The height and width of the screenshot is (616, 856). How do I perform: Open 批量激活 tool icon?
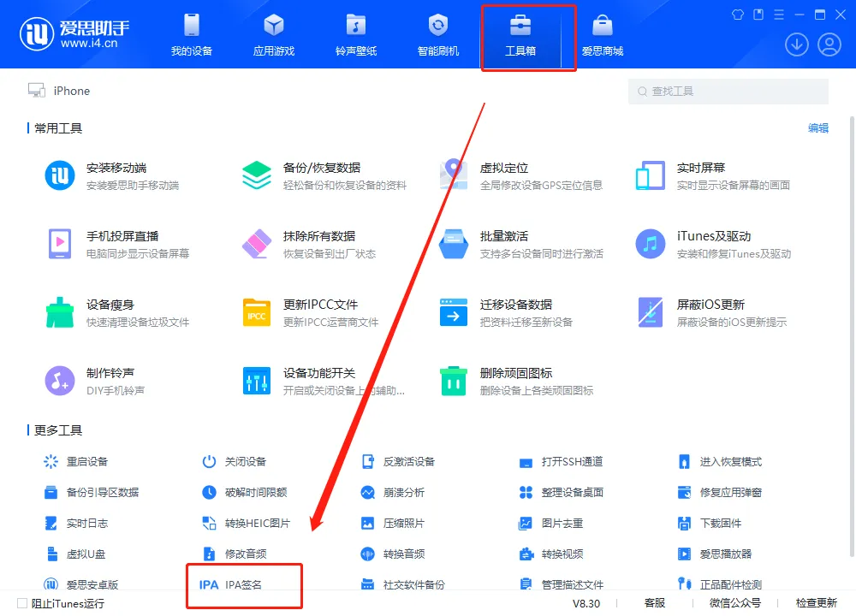454,244
